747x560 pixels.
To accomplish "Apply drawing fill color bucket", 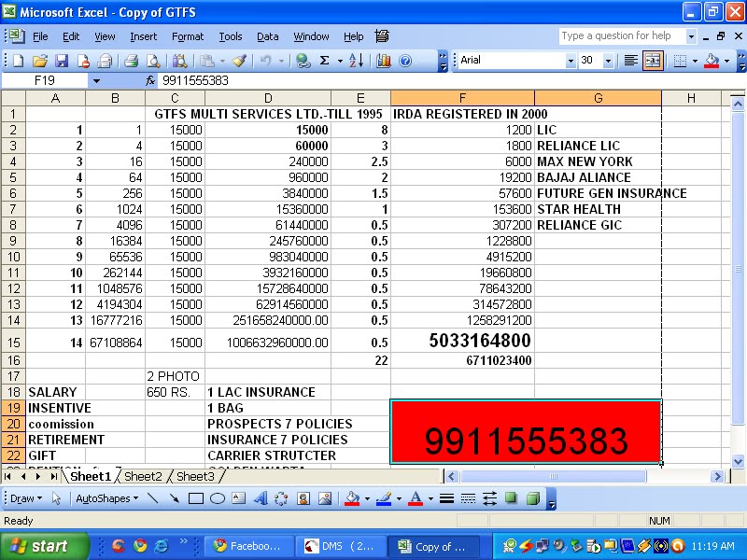I will click(x=352, y=498).
